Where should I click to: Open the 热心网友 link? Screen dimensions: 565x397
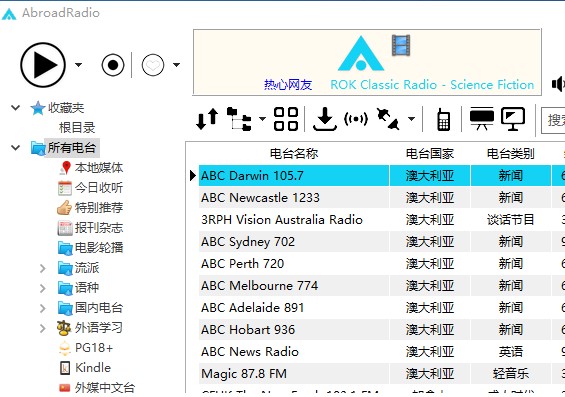pos(288,85)
